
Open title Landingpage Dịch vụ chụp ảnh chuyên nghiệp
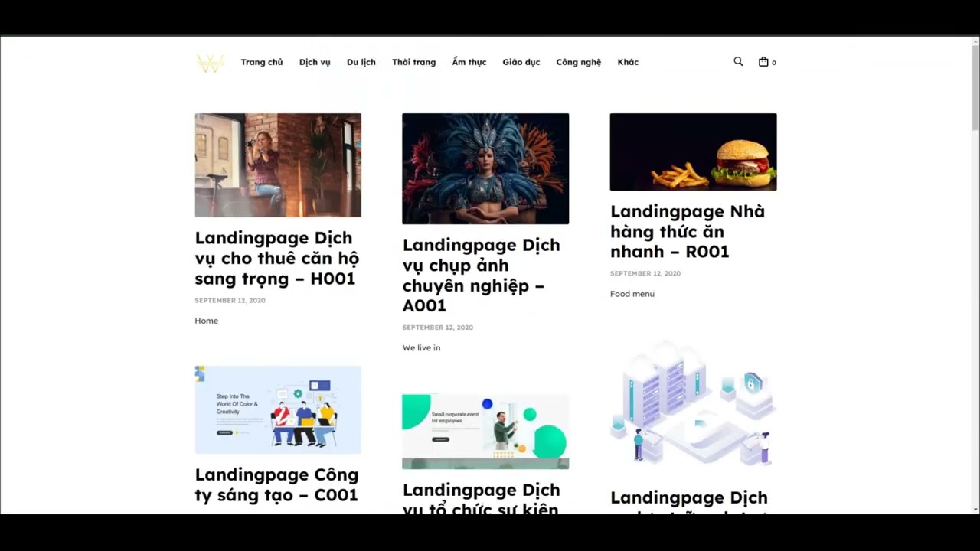pyautogui.click(x=482, y=275)
